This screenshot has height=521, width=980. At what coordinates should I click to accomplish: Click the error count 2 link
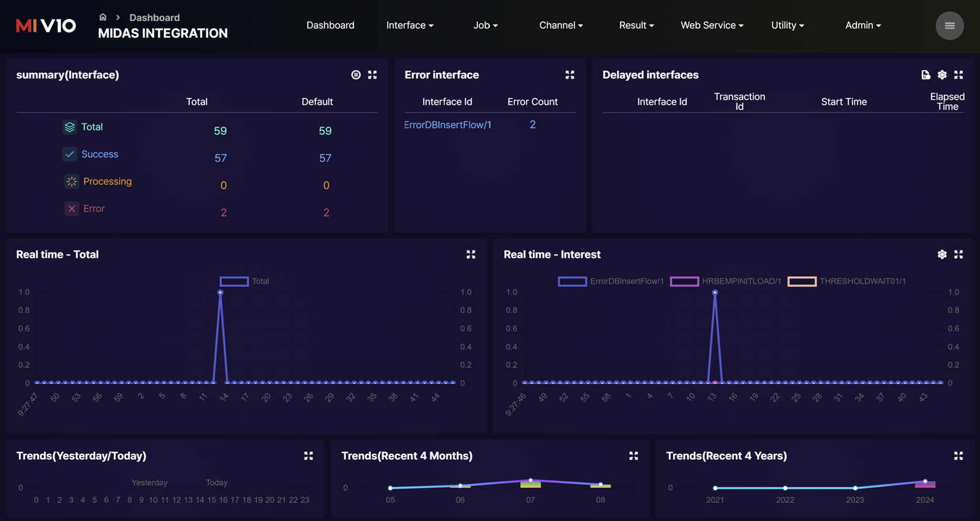point(532,124)
